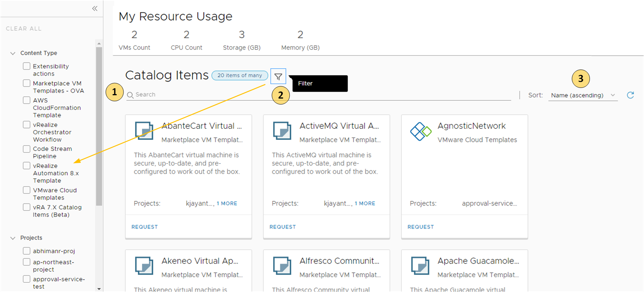Open the Sort Name (ascending) dropdown
The width and height of the screenshot is (644, 292).
583,95
